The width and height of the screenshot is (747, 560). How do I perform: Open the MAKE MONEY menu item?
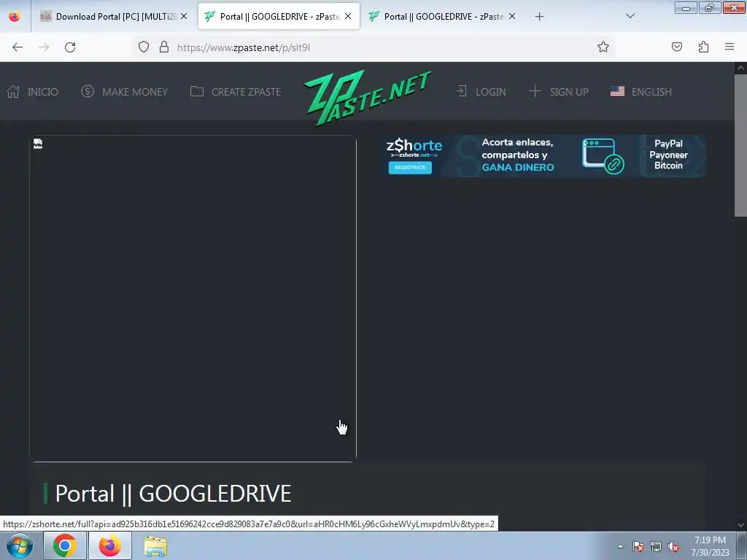tap(124, 91)
